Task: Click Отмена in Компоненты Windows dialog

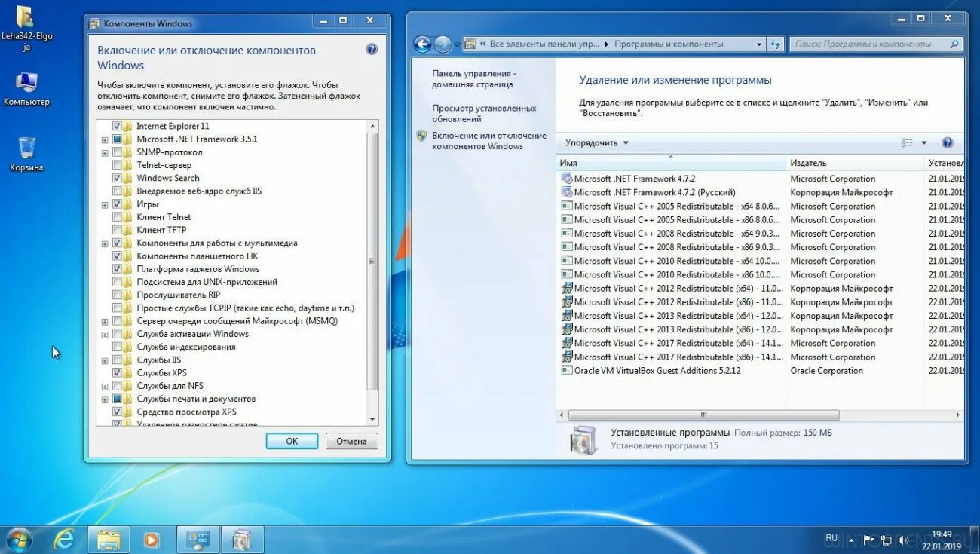Action: (351, 442)
